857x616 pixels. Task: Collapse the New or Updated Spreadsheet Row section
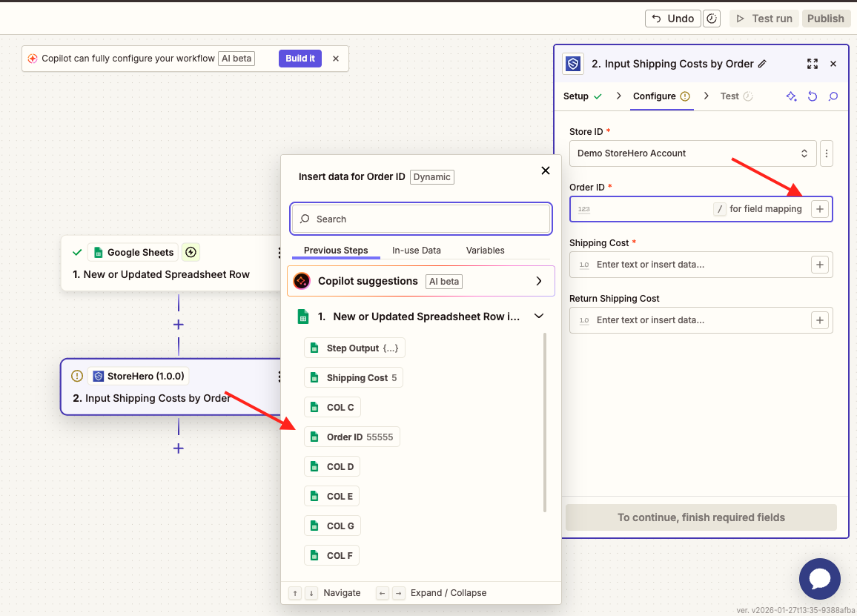tap(539, 317)
